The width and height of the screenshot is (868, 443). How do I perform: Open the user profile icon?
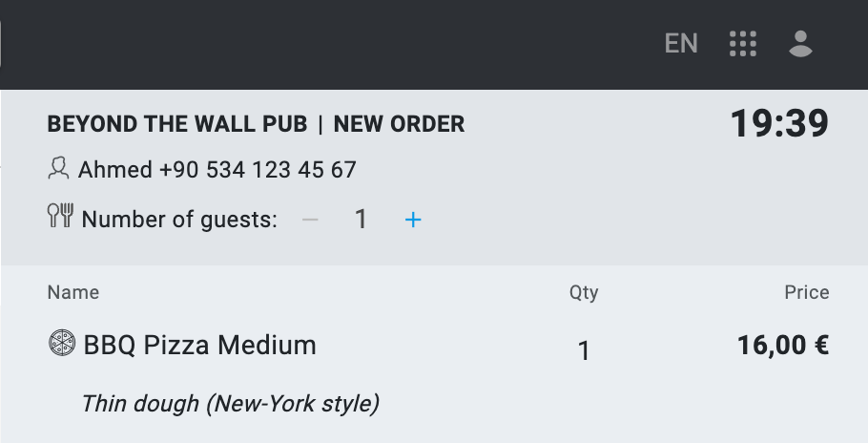coord(800,44)
